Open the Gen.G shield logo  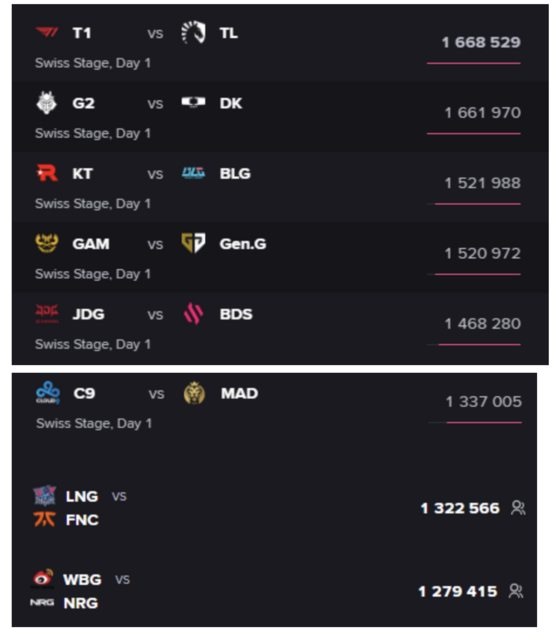tap(193, 243)
